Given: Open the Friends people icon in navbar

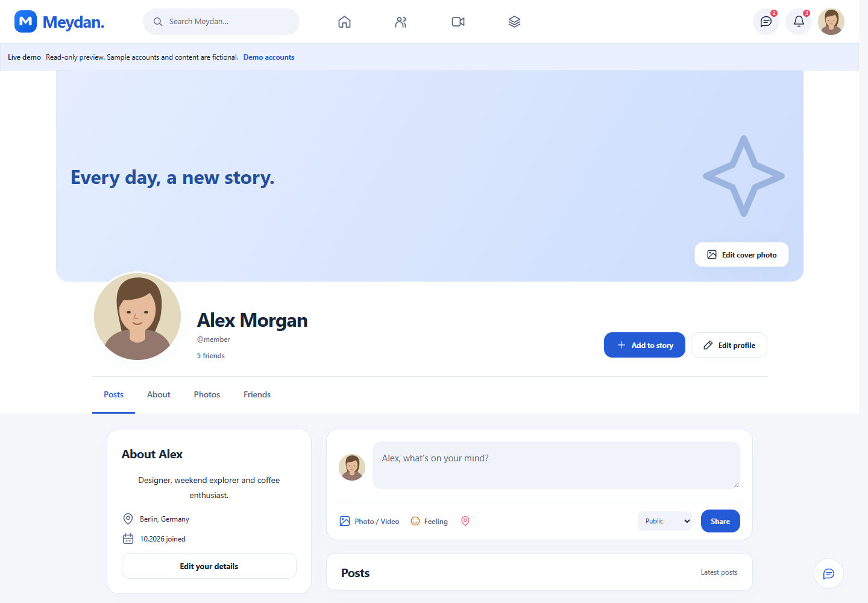Looking at the screenshot, I should (401, 22).
